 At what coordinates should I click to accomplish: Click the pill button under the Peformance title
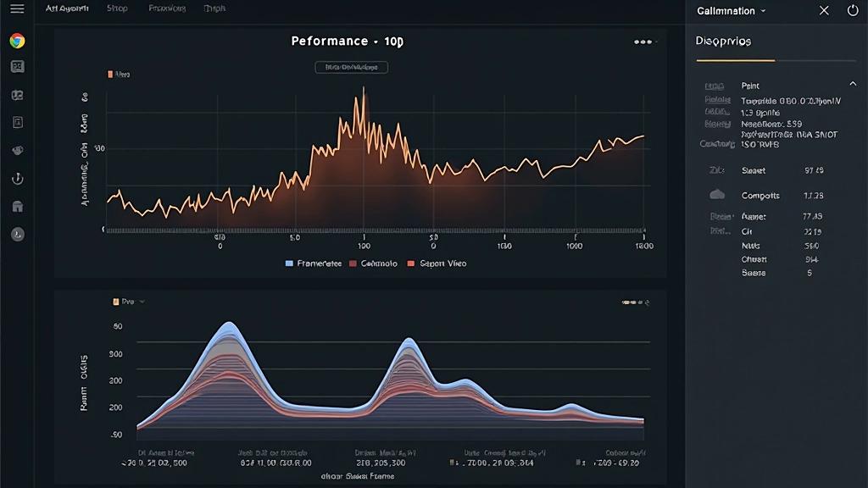point(352,68)
